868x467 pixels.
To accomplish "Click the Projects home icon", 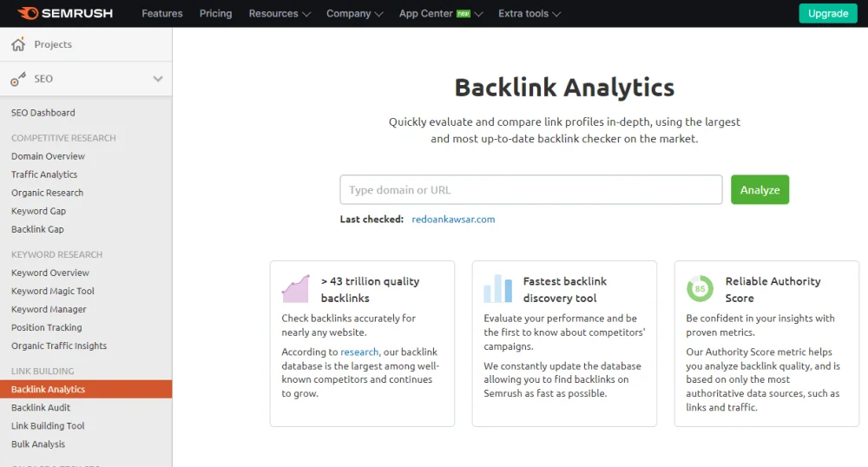I will click(x=18, y=44).
